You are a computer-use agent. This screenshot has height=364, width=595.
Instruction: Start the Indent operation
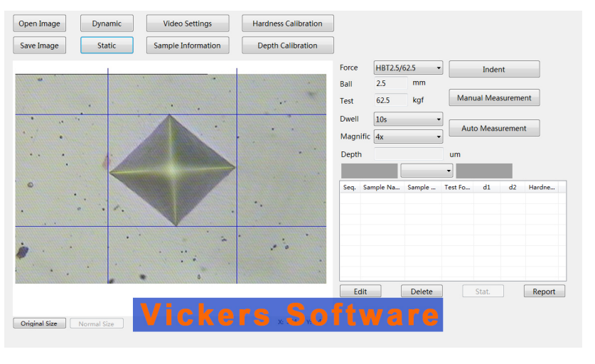coord(493,69)
